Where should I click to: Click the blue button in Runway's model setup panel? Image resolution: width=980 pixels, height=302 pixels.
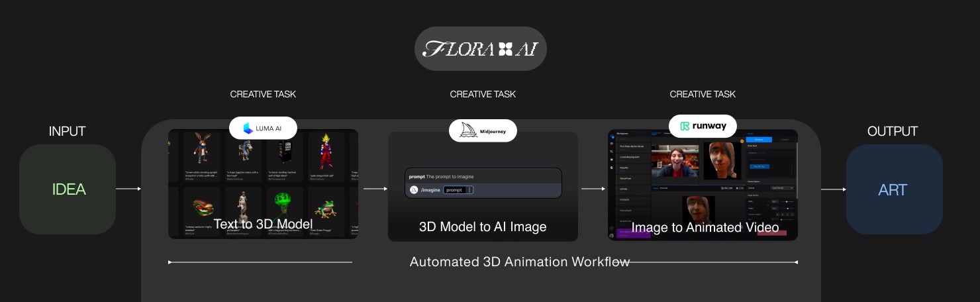(x=759, y=166)
